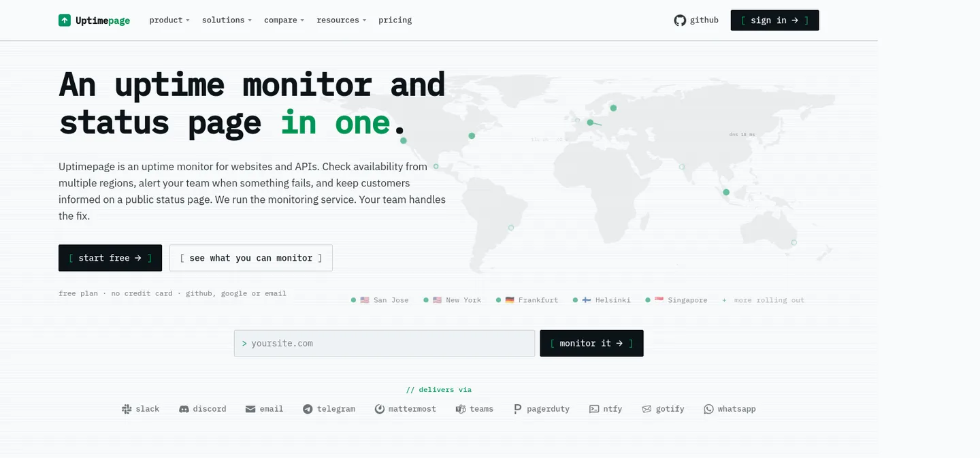Image resolution: width=980 pixels, height=458 pixels.
Task: Open the github link text in header
Action: [704, 20]
